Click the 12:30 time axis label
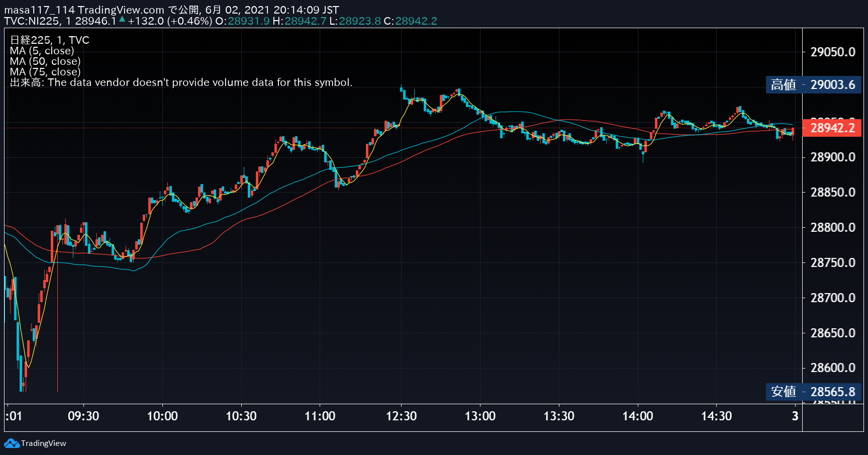 (x=401, y=416)
